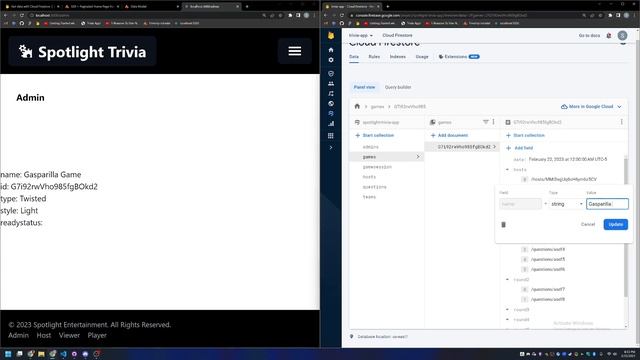Switch to the Usage tab
Viewport: 640px width, 360px height.
(x=422, y=57)
